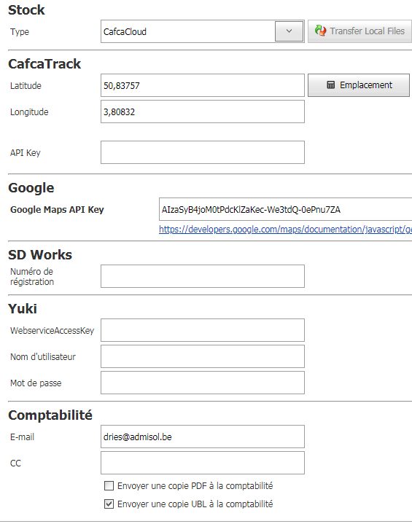Click the Emplacement button
The image size is (412, 532).
pos(358,85)
